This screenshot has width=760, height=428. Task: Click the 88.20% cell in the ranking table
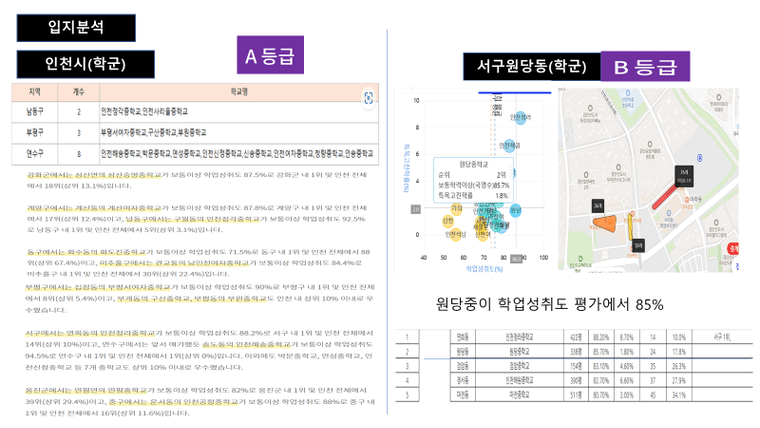[x=602, y=337]
